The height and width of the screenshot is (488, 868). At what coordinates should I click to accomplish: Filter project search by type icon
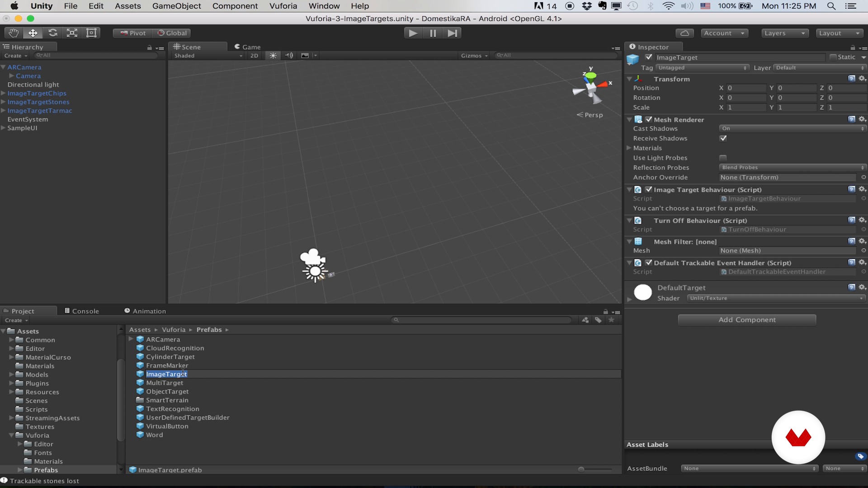[x=585, y=320]
